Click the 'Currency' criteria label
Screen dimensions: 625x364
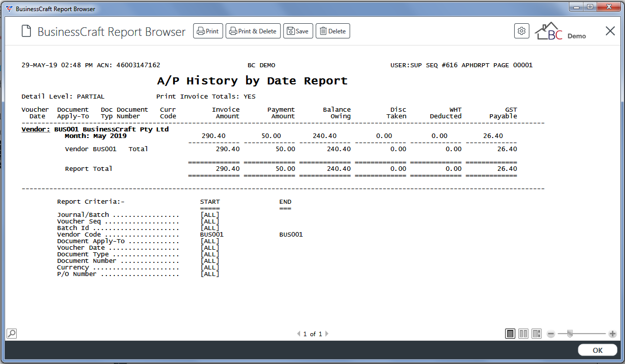click(73, 267)
